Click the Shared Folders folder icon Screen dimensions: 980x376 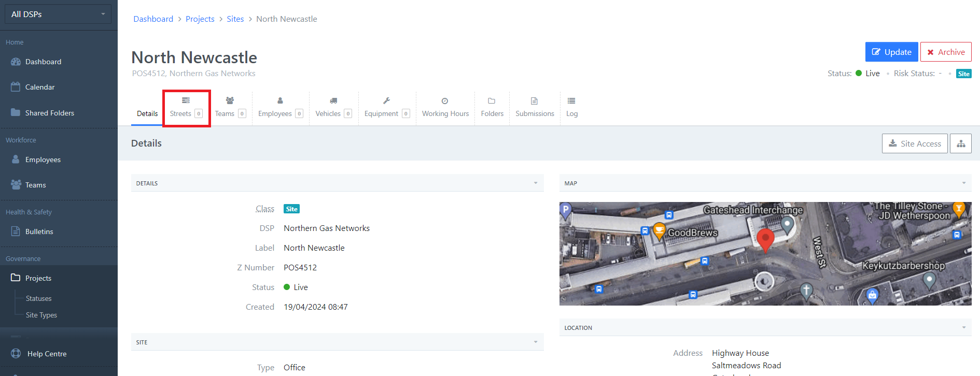pyautogui.click(x=16, y=112)
